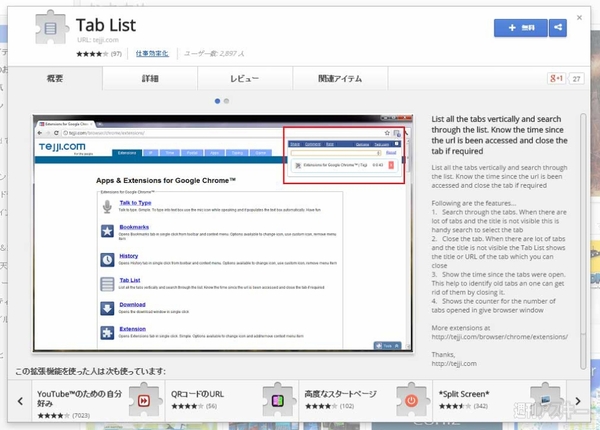The height and width of the screenshot is (430, 600).
Task: Click the この拡張機能を使った人は次も使っています heading
Action: pos(90,371)
